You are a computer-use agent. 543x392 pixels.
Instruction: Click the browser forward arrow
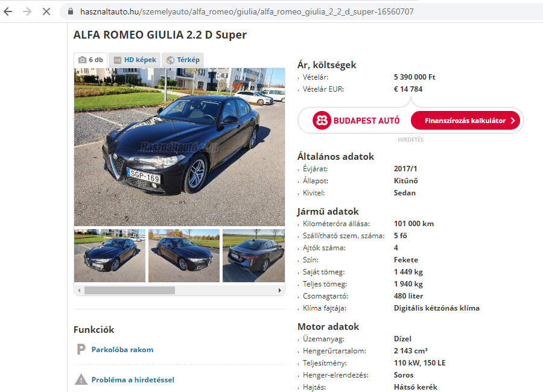27,11
